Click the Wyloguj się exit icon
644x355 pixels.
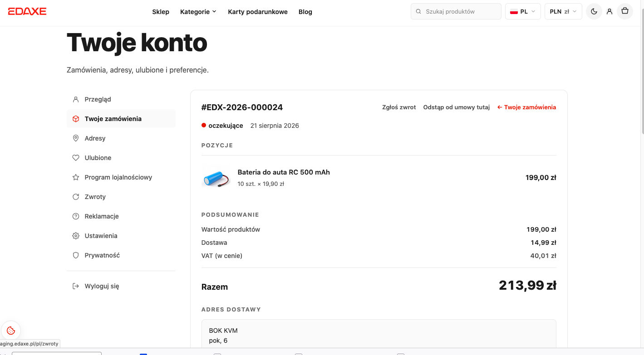[x=76, y=286]
